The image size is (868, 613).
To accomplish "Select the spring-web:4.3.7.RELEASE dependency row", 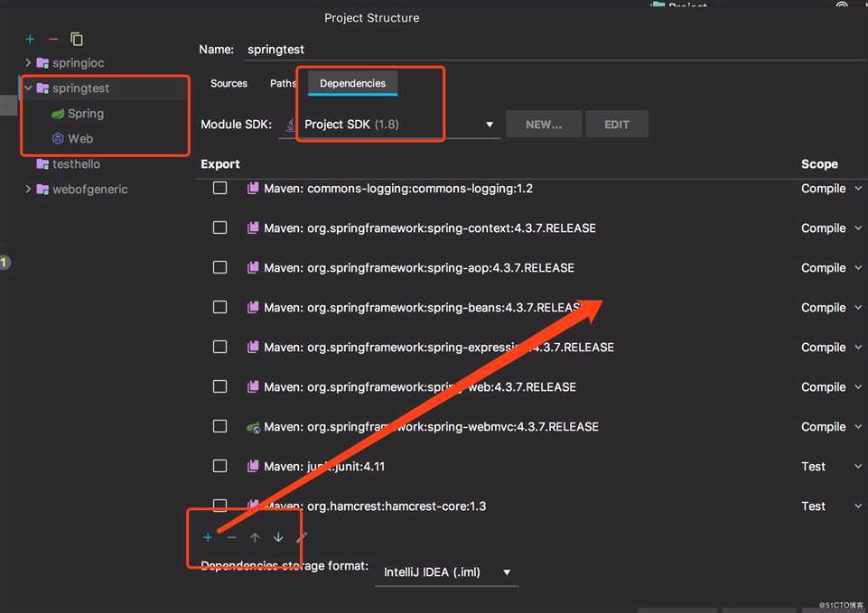I will click(531, 386).
